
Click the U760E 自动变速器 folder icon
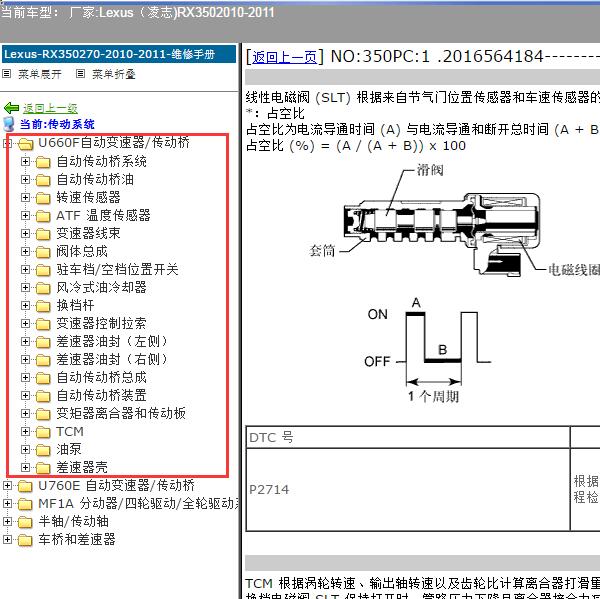25,486
